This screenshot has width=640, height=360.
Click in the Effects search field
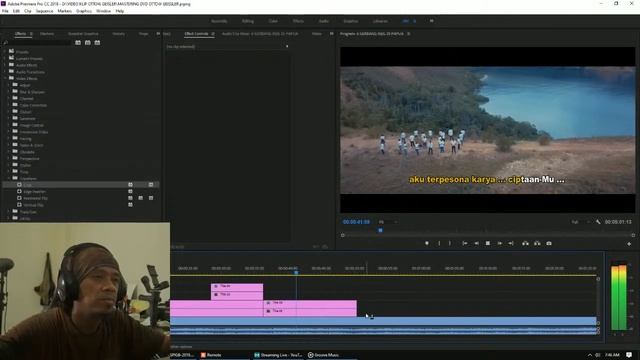coord(40,42)
